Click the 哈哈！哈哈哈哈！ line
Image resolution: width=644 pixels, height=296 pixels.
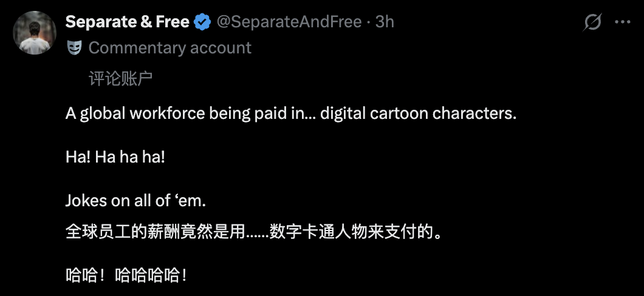(x=126, y=275)
